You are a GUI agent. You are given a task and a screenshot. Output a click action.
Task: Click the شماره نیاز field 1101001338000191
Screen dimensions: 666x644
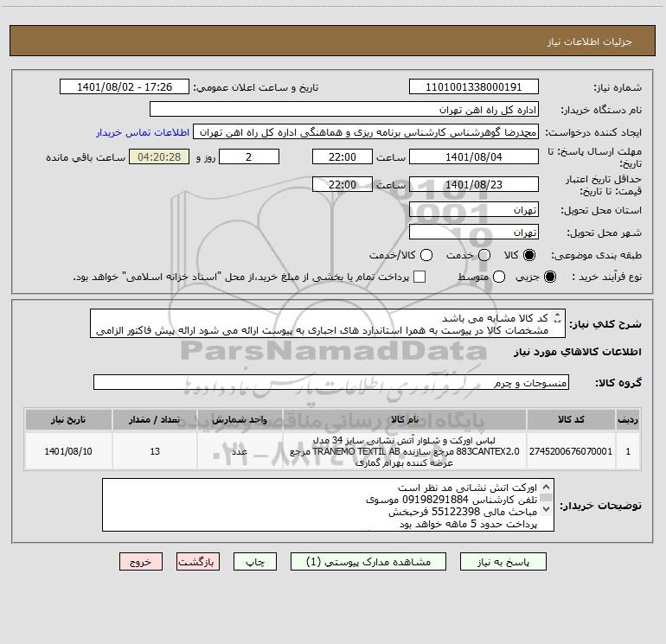[x=474, y=86]
